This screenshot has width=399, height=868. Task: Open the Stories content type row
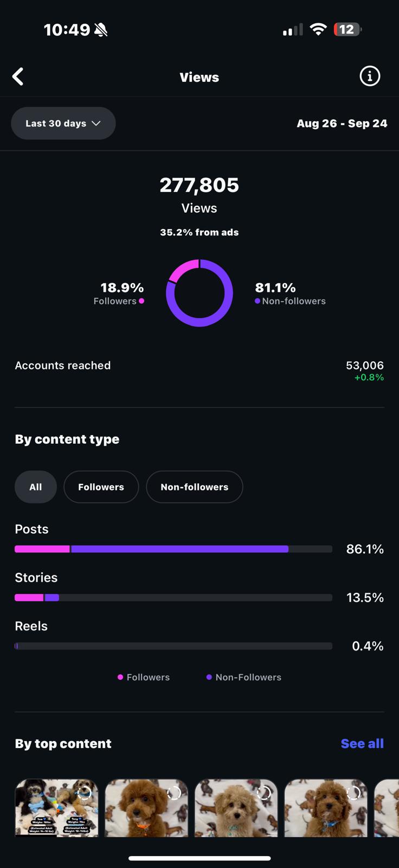(x=200, y=588)
